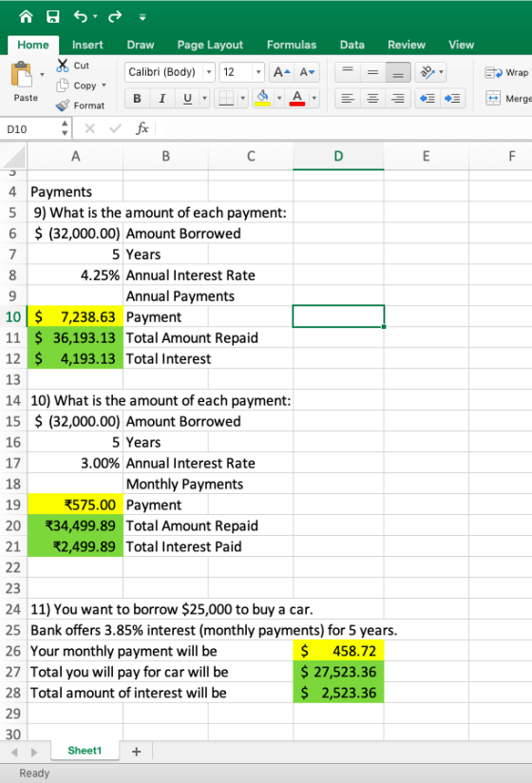Select row 10 header
The height and width of the screenshot is (783, 532).
[13, 317]
